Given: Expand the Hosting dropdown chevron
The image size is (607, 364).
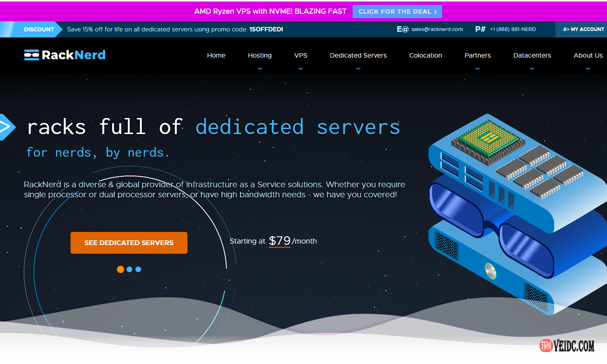Looking at the screenshot, I should coord(260,69).
